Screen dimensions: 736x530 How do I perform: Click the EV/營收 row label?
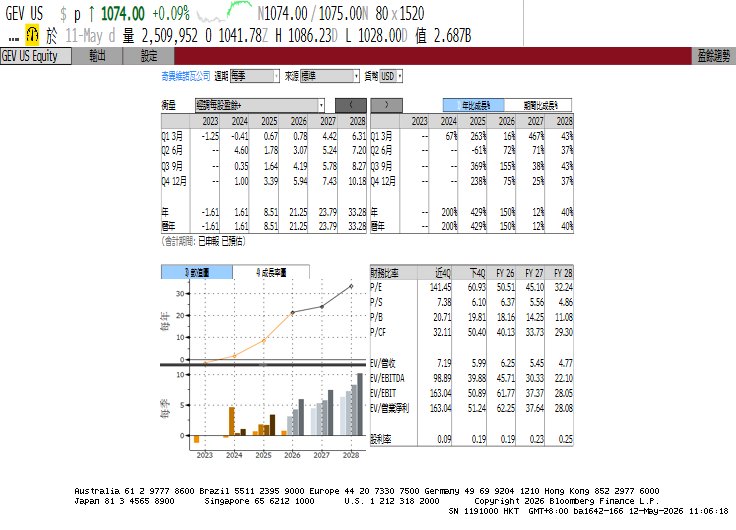click(383, 363)
